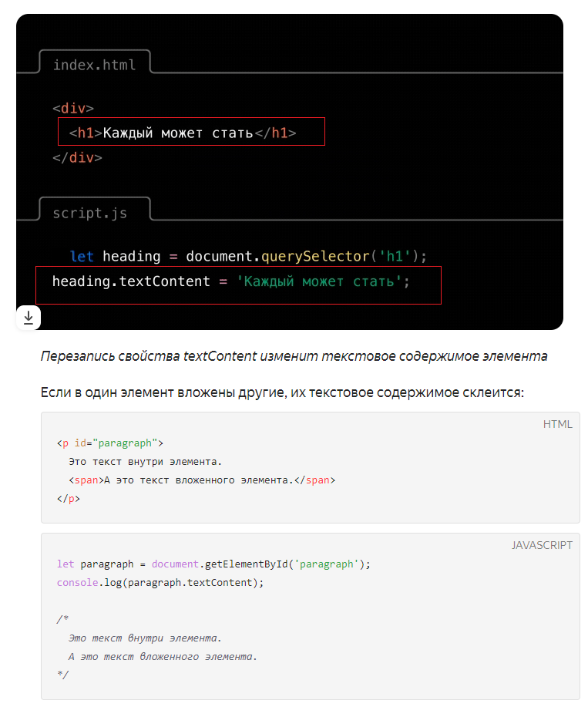This screenshot has height=707, width=588.
Task: Click the download image icon
Action: click(29, 318)
